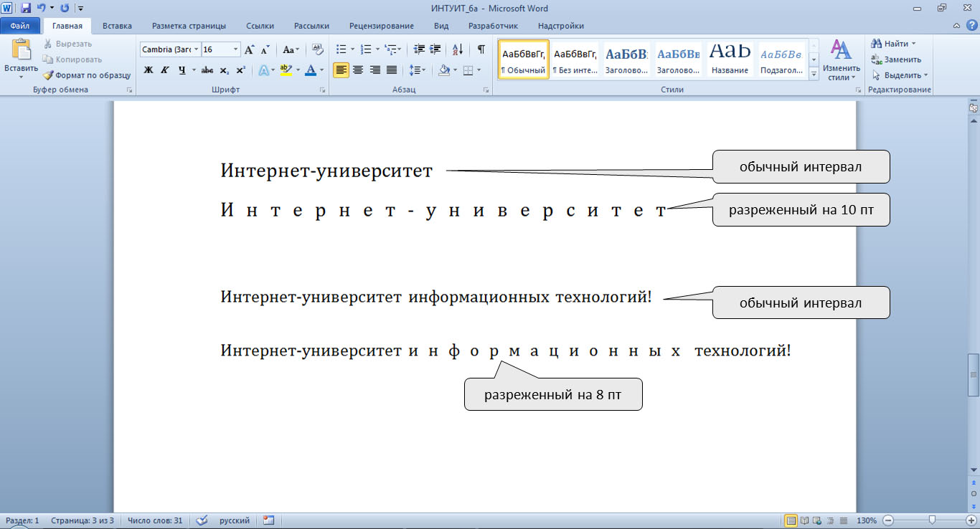This screenshot has width=980, height=529.
Task: Click the Paste (Вставить) icon
Action: tap(21, 59)
